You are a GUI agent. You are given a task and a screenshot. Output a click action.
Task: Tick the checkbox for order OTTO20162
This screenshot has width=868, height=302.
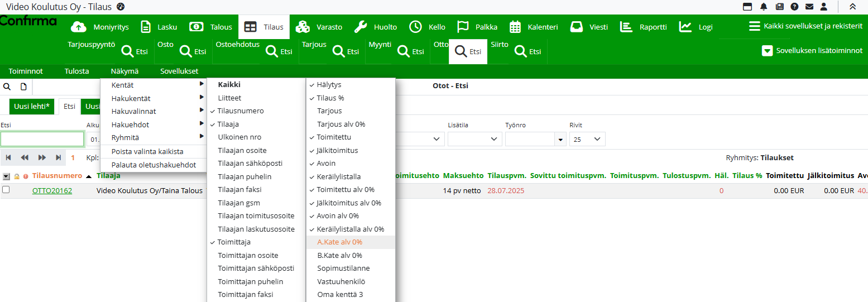pyautogui.click(x=6, y=190)
